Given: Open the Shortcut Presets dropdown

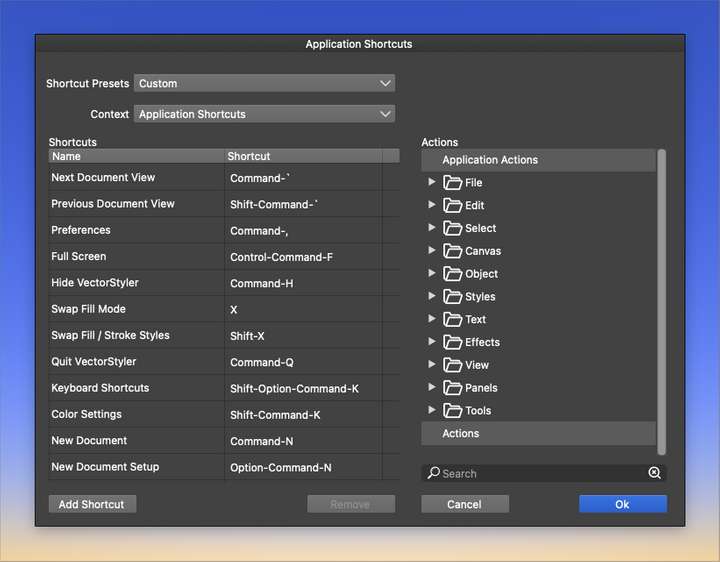Looking at the screenshot, I should (264, 83).
